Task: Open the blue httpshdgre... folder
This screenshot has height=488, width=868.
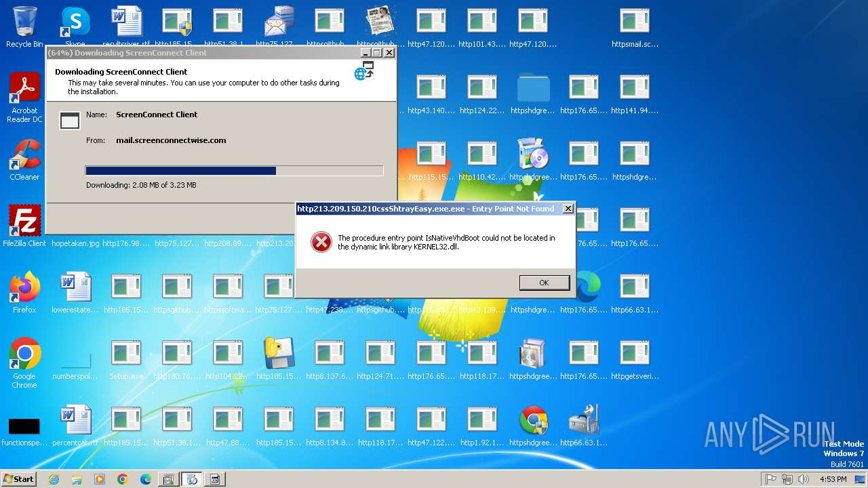Action: pyautogui.click(x=533, y=94)
